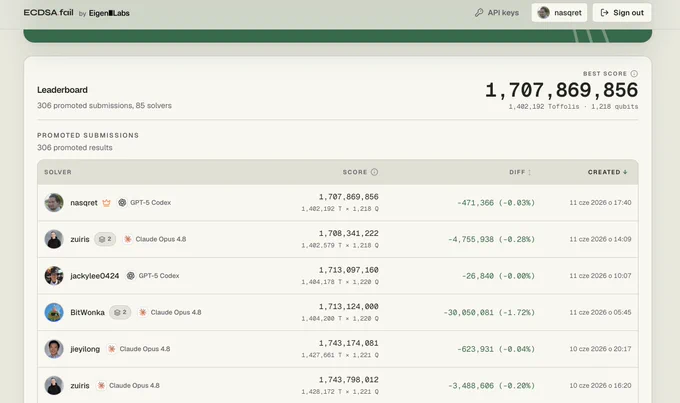Click the score 1,743,174,081

[349, 343]
